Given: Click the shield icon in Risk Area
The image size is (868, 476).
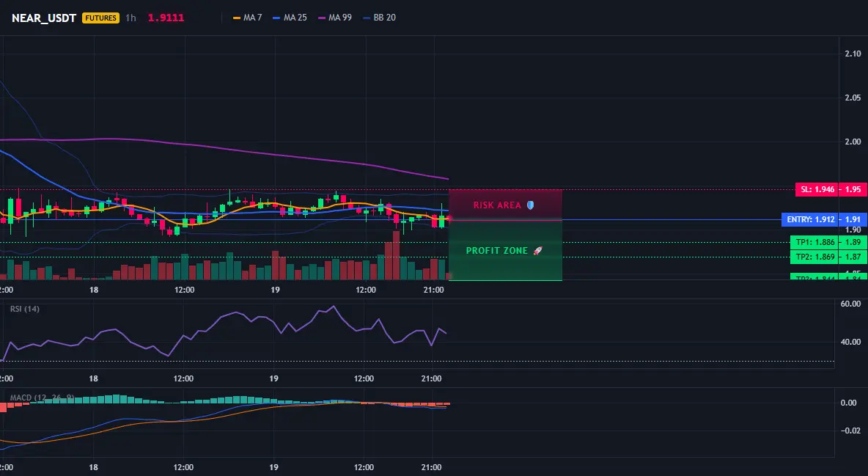Looking at the screenshot, I should [x=530, y=205].
